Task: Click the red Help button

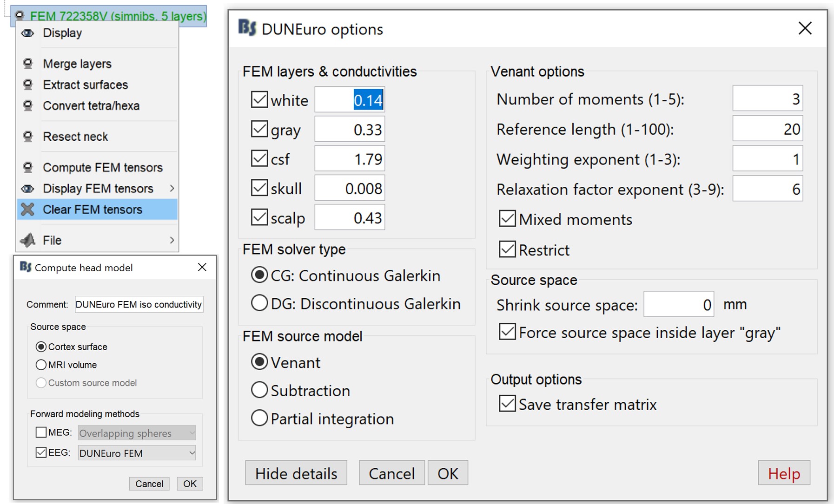Action: pyautogui.click(x=784, y=473)
